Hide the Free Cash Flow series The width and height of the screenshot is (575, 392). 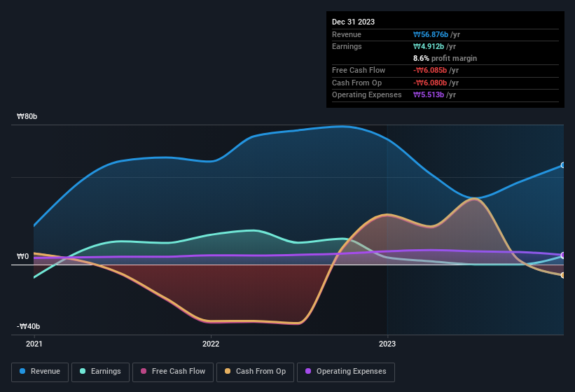(173, 372)
